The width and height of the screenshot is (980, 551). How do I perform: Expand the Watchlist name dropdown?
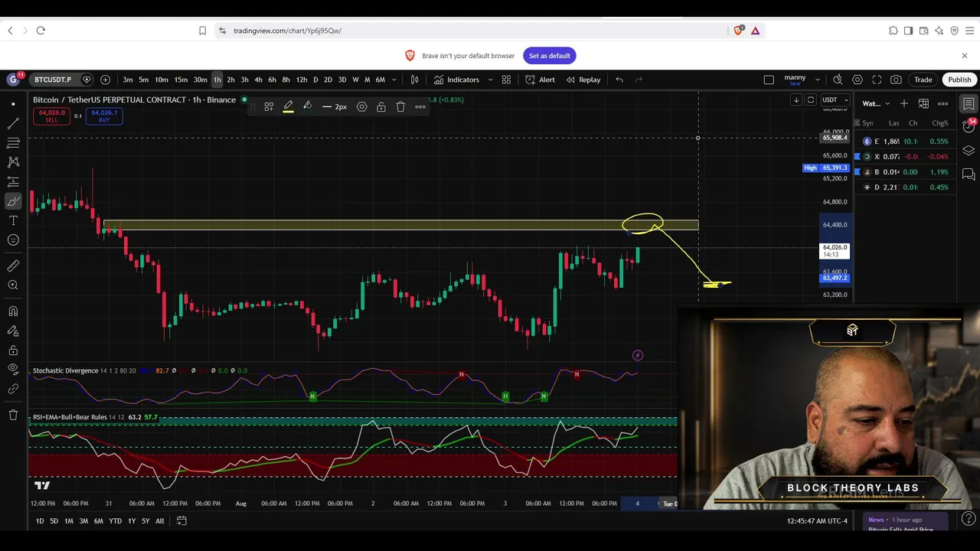[x=876, y=103]
